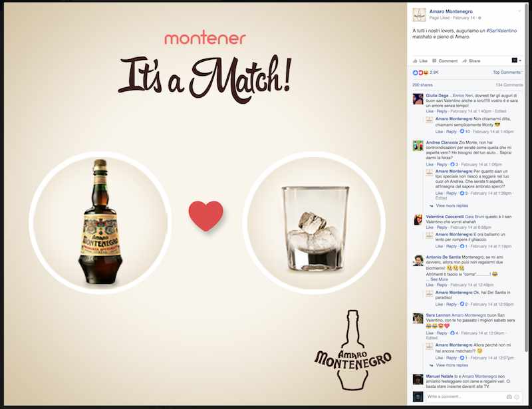Click Giulia Dege's avatar picture

coord(418,99)
